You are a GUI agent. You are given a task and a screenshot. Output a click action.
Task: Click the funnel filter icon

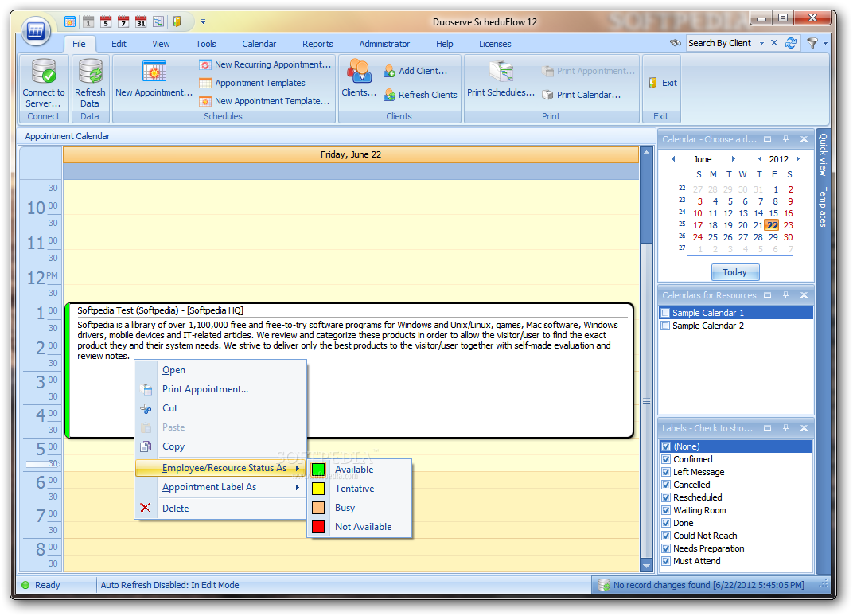tap(812, 43)
